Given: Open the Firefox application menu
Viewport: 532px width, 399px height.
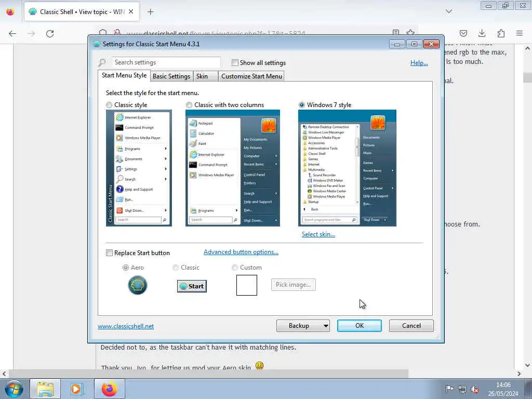Looking at the screenshot, I should [x=520, y=33].
